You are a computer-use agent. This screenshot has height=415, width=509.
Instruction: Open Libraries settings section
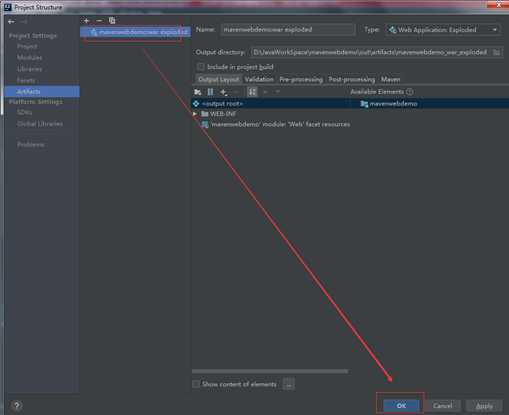pyautogui.click(x=30, y=69)
